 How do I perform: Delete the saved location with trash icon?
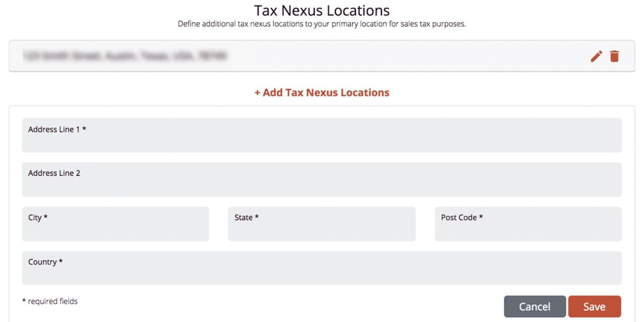[614, 56]
